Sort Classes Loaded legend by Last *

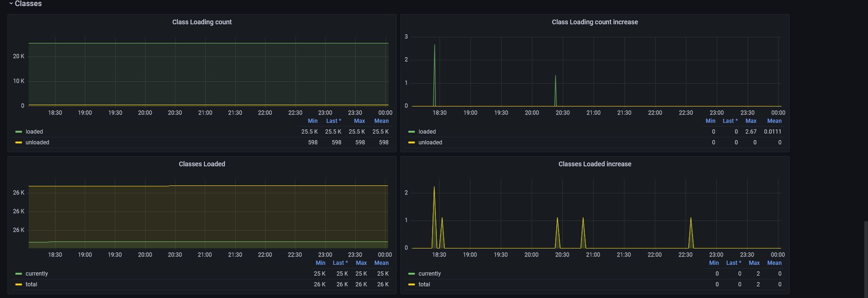click(340, 263)
